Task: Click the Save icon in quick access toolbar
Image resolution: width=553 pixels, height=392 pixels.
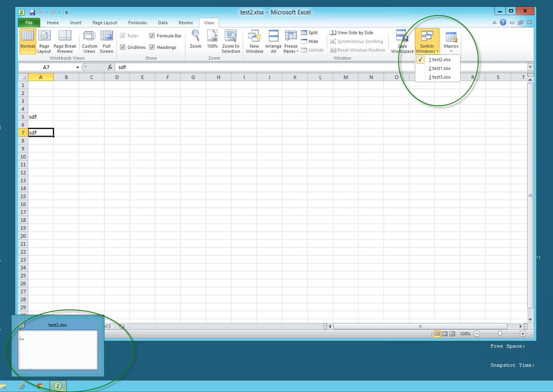Action: tap(32, 12)
